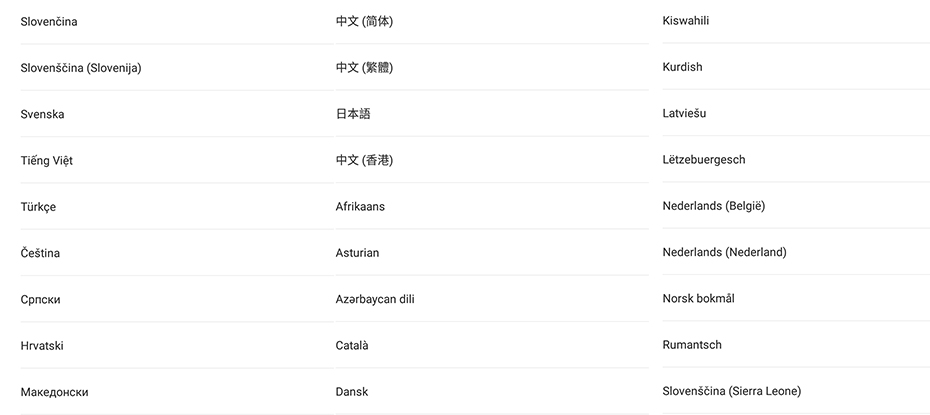Viewport: 930px width, 415px height.
Task: Switch language to Türkçe
Action: 39,207
